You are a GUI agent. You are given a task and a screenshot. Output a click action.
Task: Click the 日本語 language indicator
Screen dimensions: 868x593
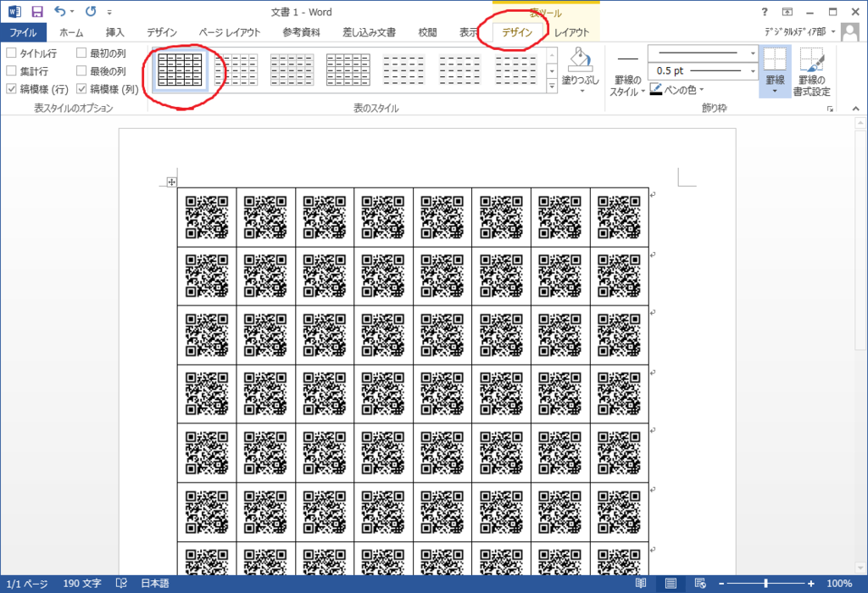[155, 584]
